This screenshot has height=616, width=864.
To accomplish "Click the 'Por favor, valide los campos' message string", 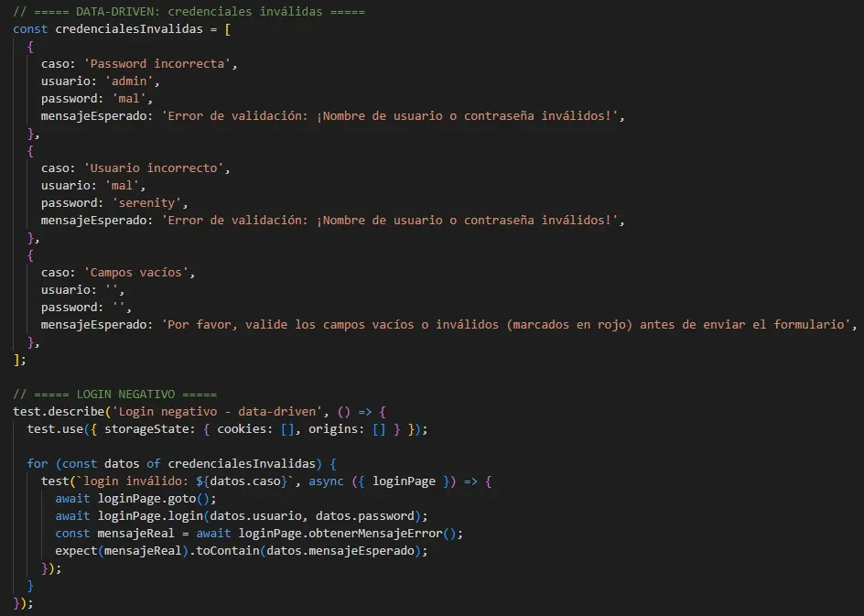I will (506, 325).
